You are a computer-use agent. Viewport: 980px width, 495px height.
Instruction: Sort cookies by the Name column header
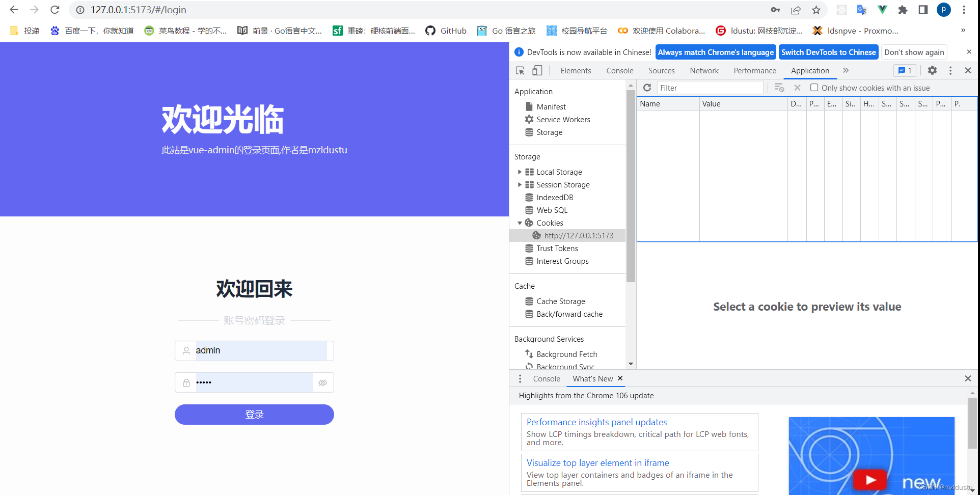(x=668, y=104)
